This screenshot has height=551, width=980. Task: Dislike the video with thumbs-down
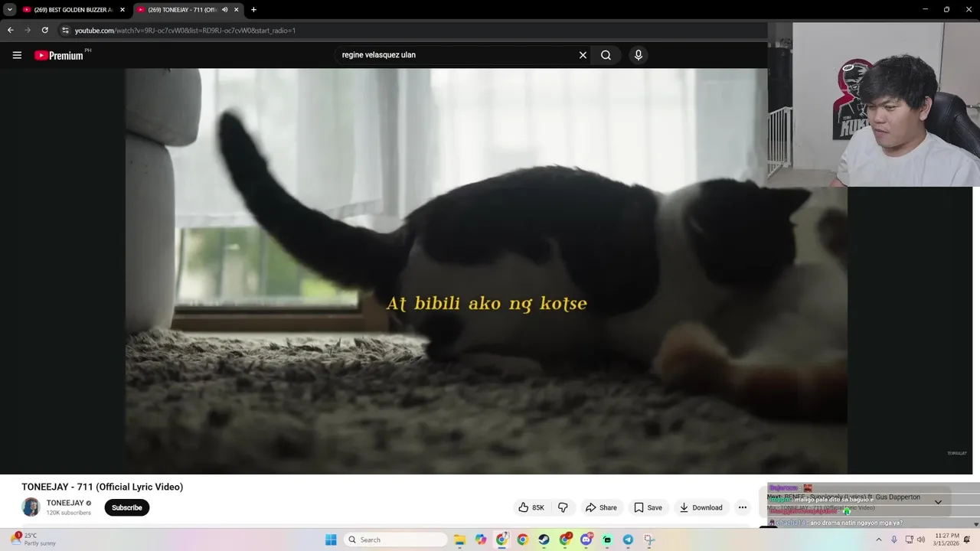point(563,507)
